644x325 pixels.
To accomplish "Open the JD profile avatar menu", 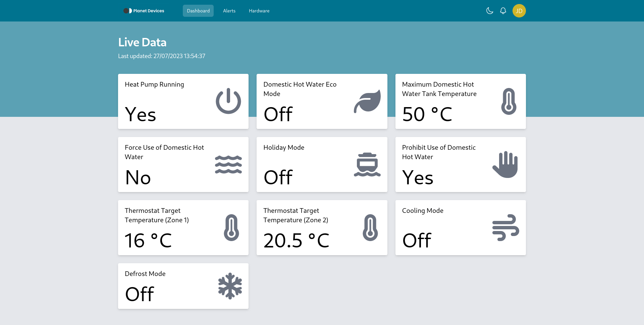I will point(519,10).
